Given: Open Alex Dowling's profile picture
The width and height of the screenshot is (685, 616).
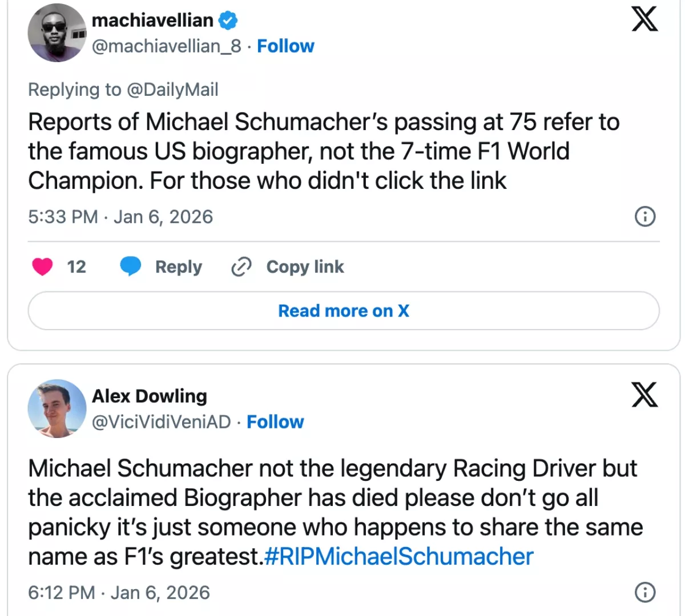Looking at the screenshot, I should (x=57, y=408).
